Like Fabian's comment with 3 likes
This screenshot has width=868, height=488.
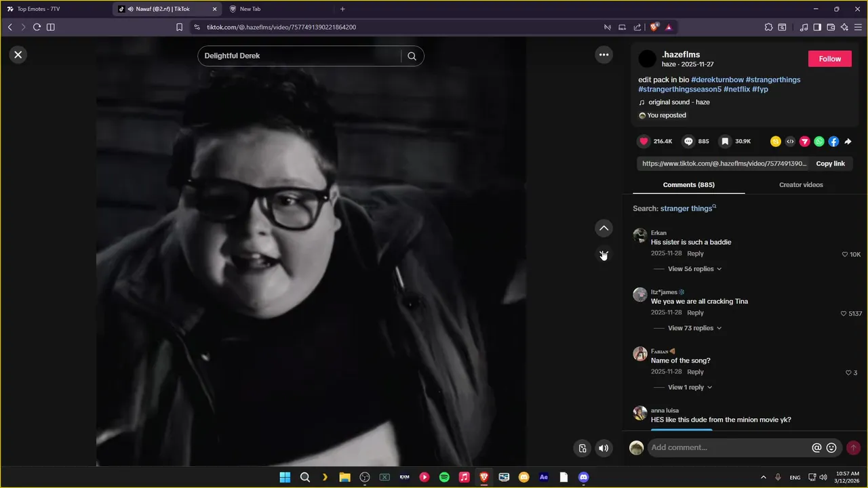pos(848,373)
